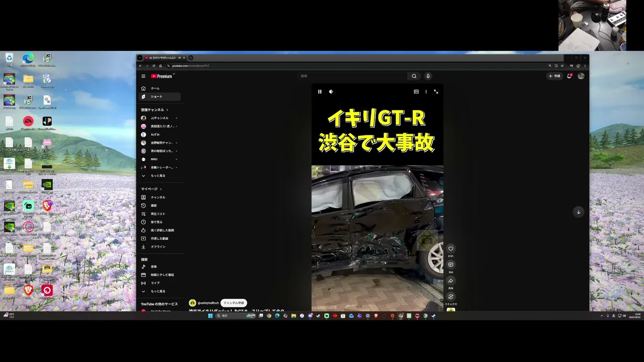This screenshot has width=644, height=362.
Task: Open 再生リスト playlists
Action: pos(159,214)
